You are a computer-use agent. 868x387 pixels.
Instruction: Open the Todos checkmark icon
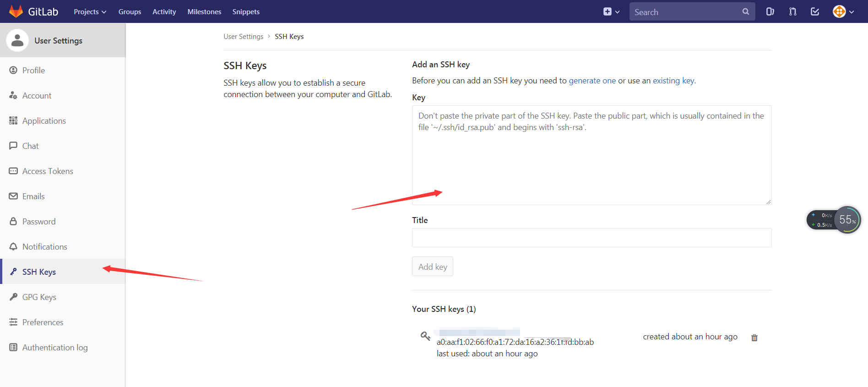click(815, 12)
